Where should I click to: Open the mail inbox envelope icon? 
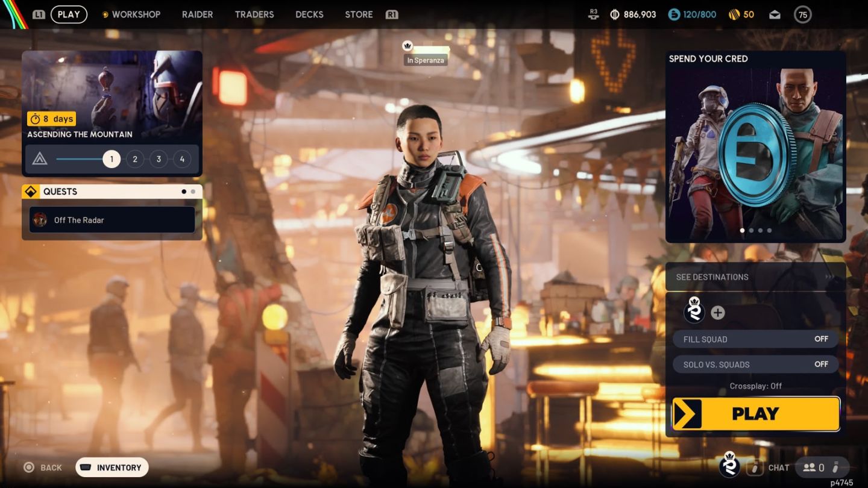click(775, 14)
